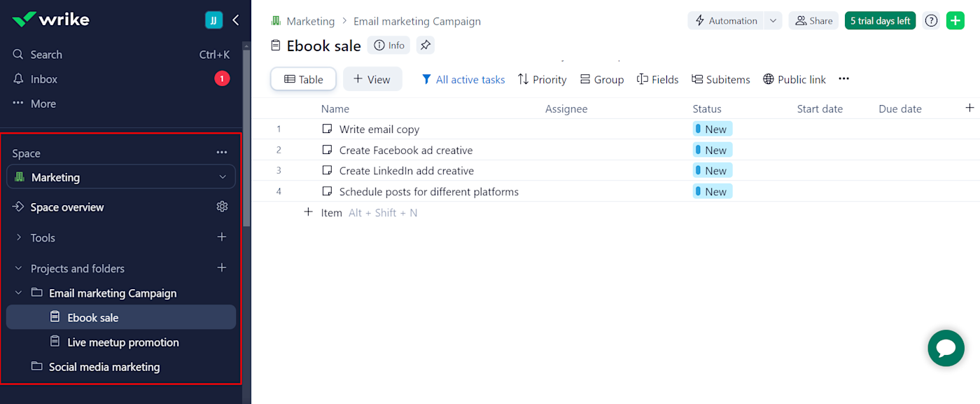This screenshot has height=404, width=980.
Task: Add a new column with plus icon
Action: pyautogui.click(x=969, y=108)
